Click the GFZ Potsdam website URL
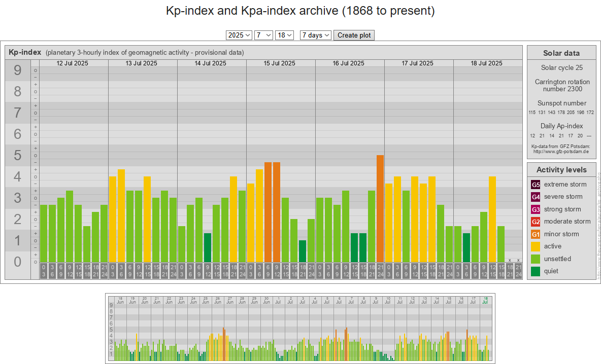The width and height of the screenshot is (601, 364). 561,152
